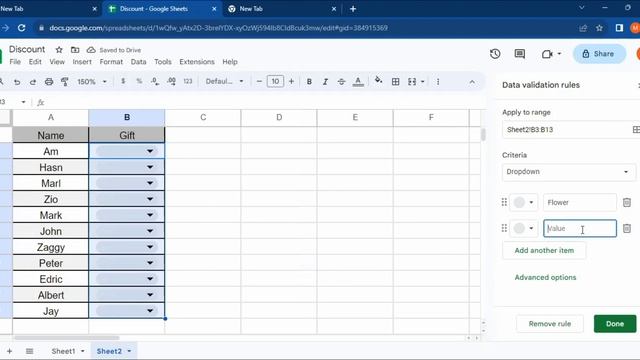
Task: Open borders tool
Action: pyautogui.click(x=396, y=82)
